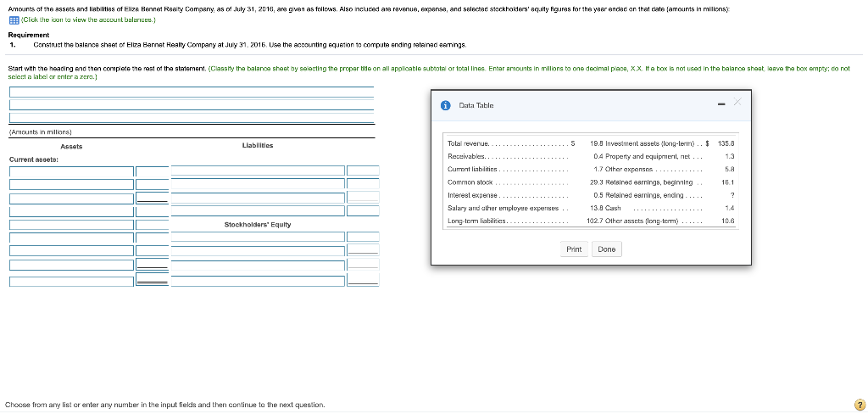Click 'Salary and other employee expenses' label
Image resolution: width=868 pixels, height=414 pixels.
[503, 209]
